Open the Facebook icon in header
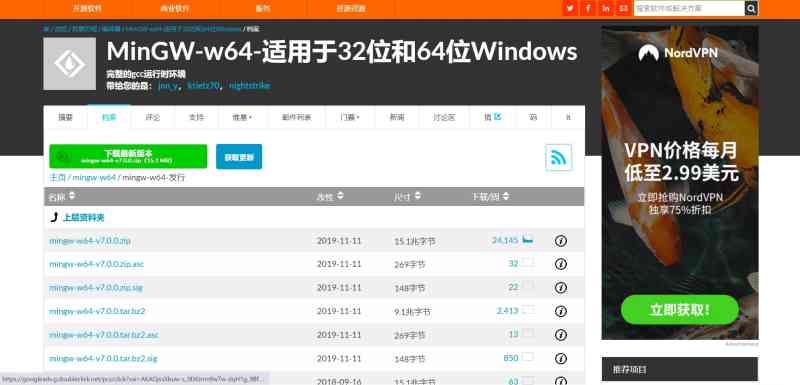 pyautogui.click(x=588, y=8)
